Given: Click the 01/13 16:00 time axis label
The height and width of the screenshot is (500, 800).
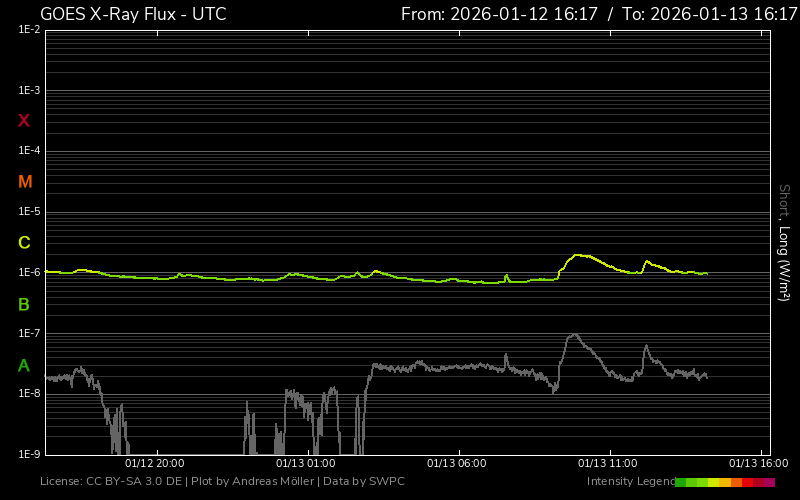Looking at the screenshot, I should click(758, 463).
